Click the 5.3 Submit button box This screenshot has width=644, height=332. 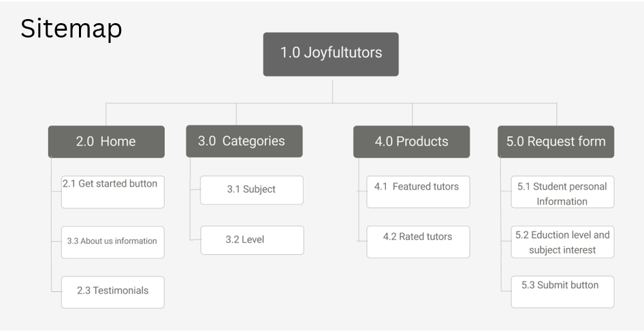point(562,291)
